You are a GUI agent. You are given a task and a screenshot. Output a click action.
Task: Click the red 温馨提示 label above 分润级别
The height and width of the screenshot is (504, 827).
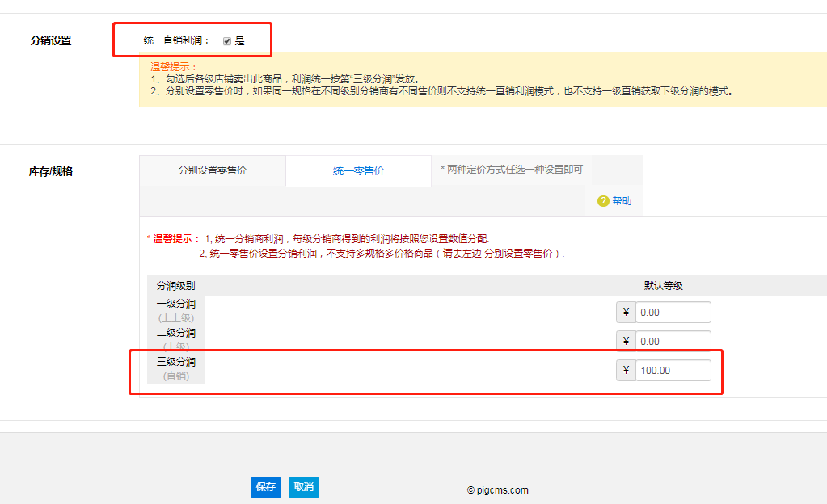[174, 239]
